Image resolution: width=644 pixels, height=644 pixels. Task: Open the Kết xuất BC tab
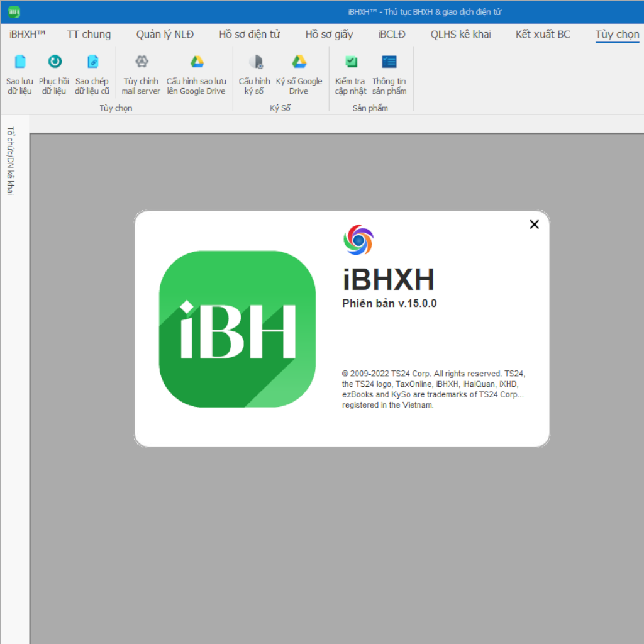point(543,35)
